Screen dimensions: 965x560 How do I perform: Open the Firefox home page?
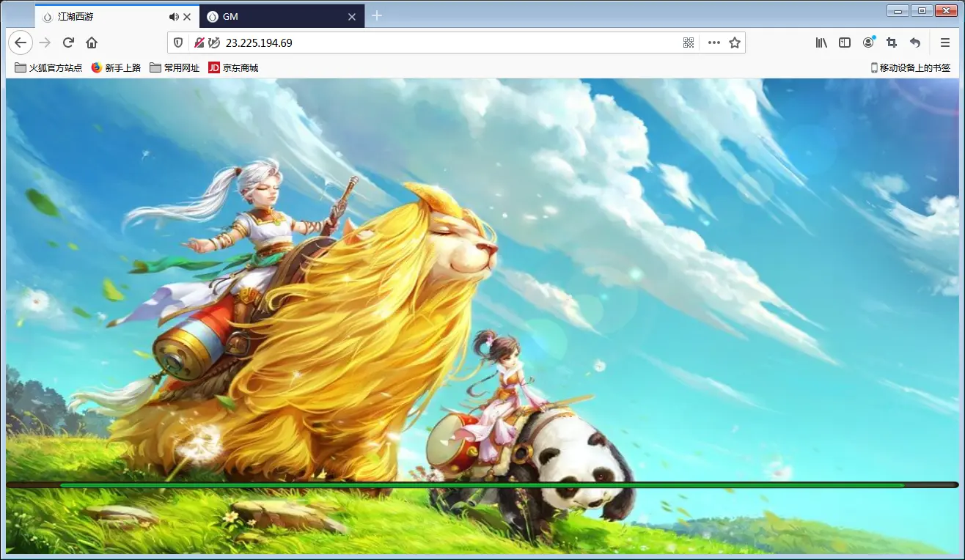[92, 43]
